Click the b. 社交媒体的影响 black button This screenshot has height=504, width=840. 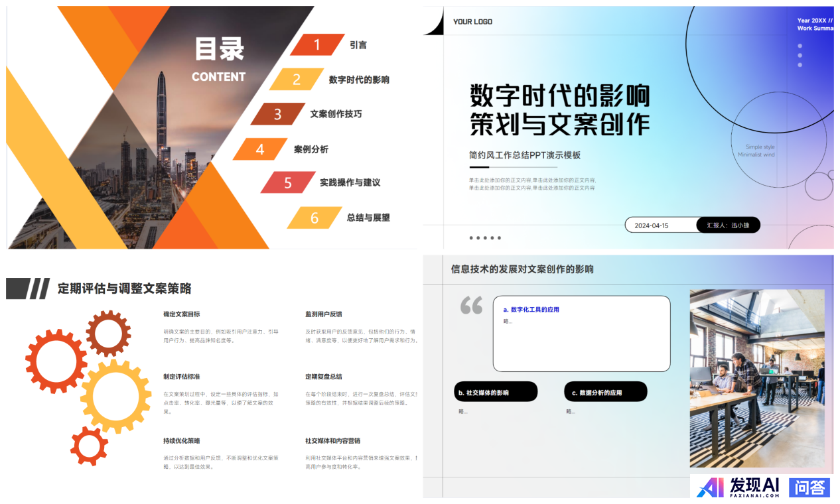[496, 392]
